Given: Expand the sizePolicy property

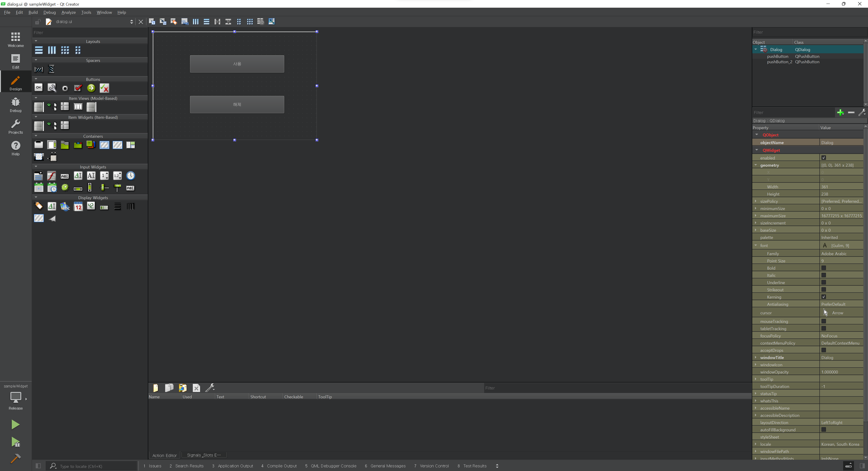Looking at the screenshot, I should 756,201.
